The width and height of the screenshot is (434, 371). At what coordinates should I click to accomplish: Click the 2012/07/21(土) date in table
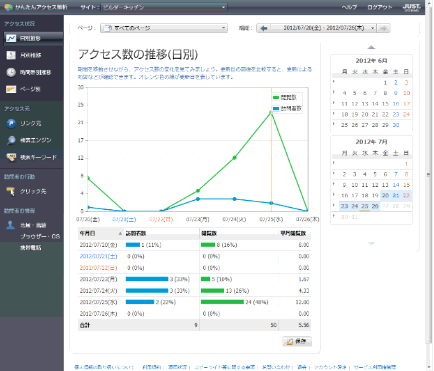tap(98, 256)
